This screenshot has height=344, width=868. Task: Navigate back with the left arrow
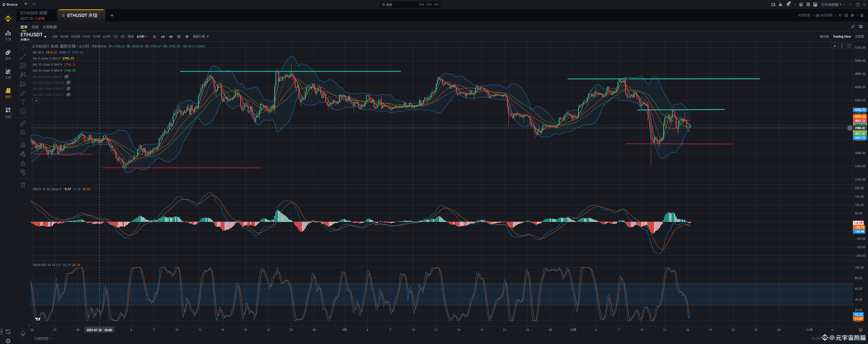click(x=26, y=4)
